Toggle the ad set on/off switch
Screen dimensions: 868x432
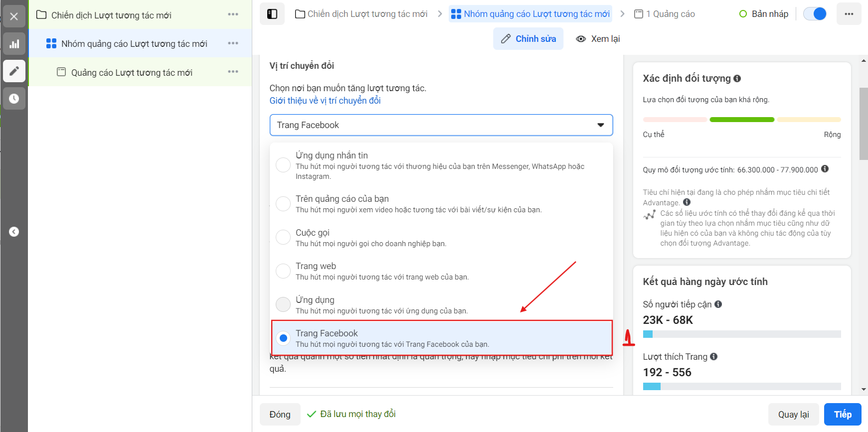point(815,14)
